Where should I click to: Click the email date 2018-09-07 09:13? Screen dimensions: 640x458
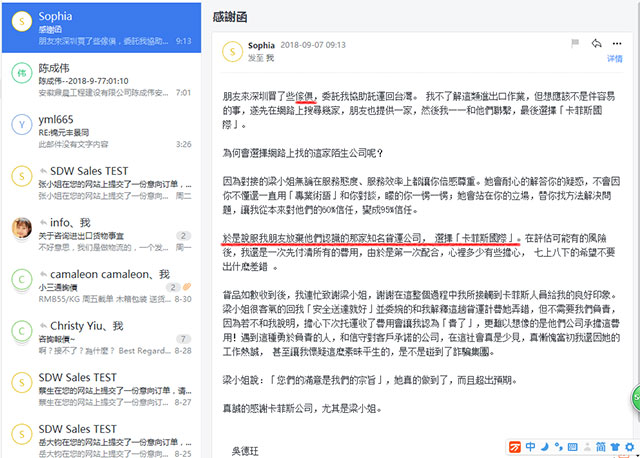point(313,45)
